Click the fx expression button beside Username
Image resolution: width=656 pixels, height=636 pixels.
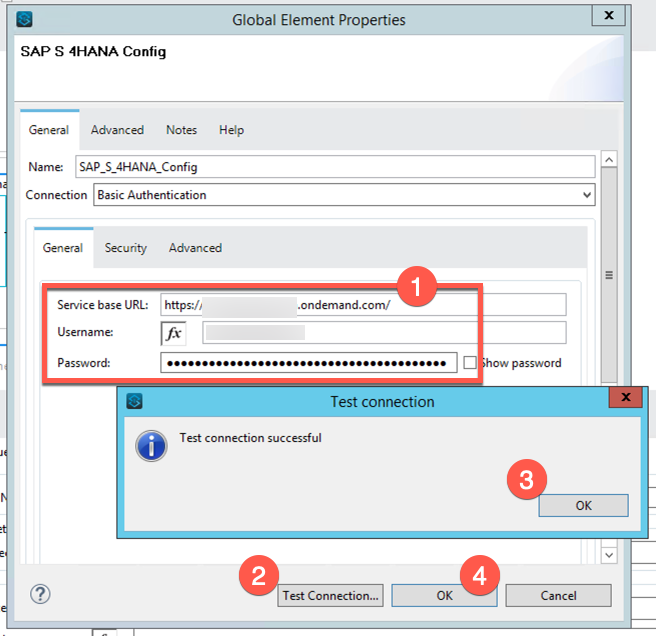(173, 333)
